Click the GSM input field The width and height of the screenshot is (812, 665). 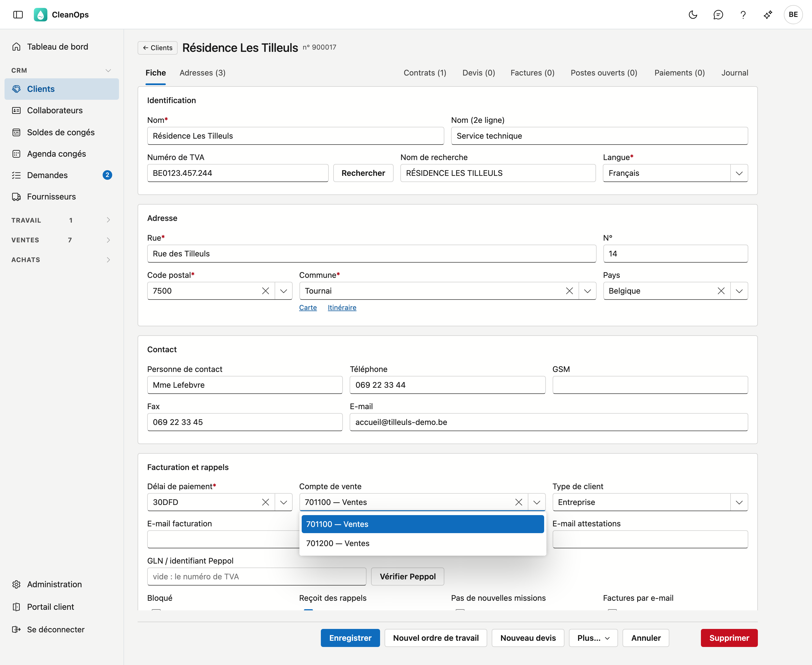point(650,385)
